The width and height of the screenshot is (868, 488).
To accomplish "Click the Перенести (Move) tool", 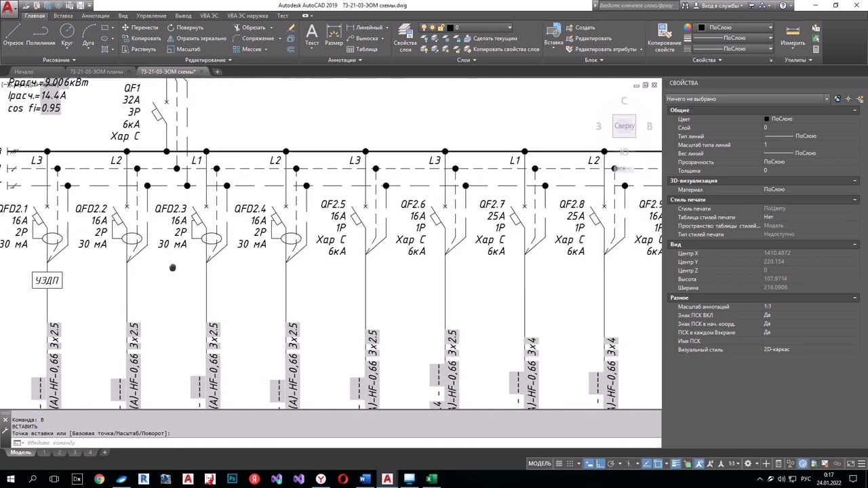I will [140, 28].
